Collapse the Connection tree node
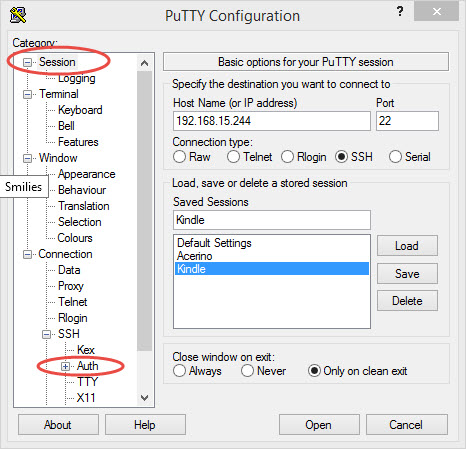The height and width of the screenshot is (449, 466). pyautogui.click(x=27, y=254)
